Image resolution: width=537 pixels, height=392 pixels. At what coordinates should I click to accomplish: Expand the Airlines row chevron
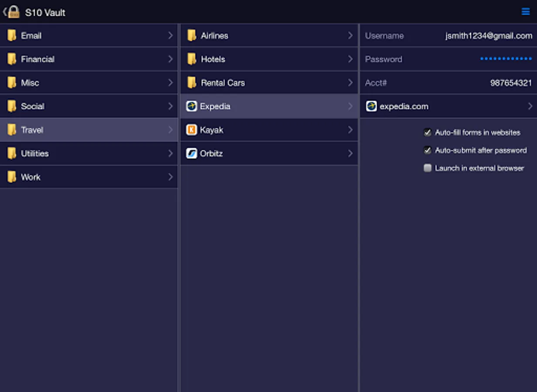(x=350, y=35)
